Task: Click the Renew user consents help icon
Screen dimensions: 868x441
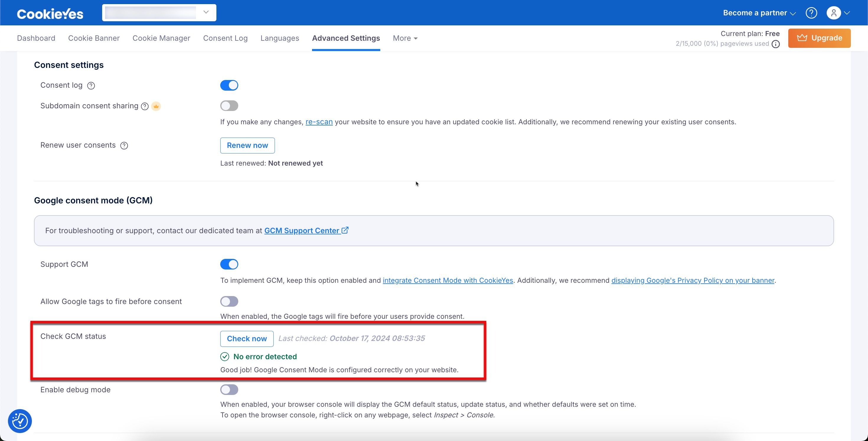Action: click(x=124, y=146)
